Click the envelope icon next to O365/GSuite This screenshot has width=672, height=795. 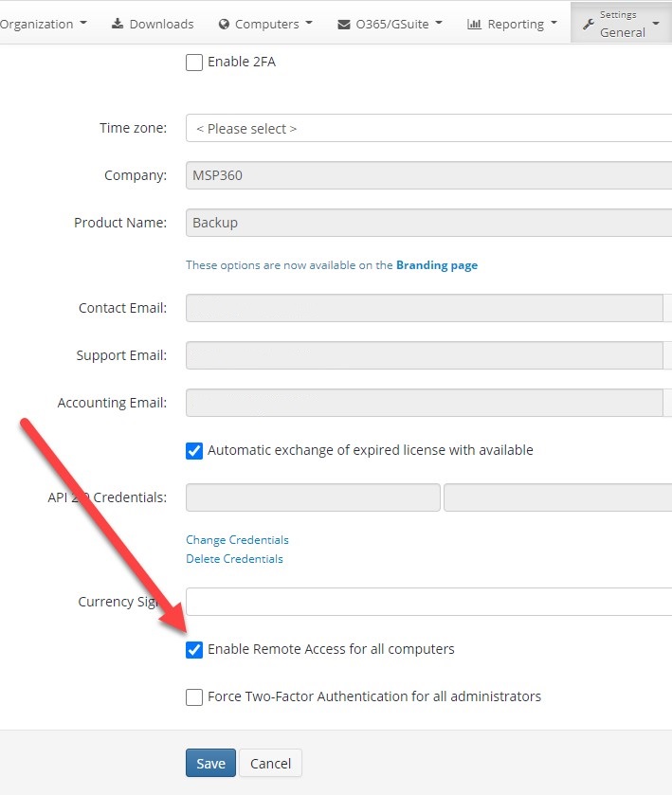tap(344, 25)
